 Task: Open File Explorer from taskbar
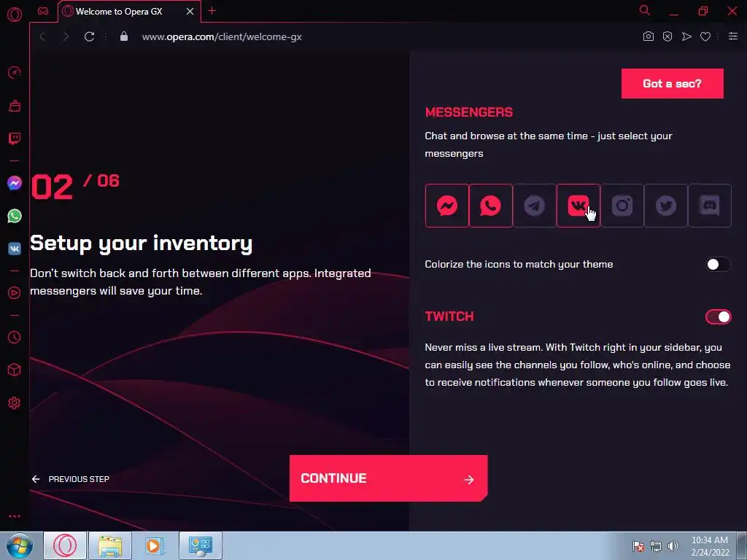point(110,545)
